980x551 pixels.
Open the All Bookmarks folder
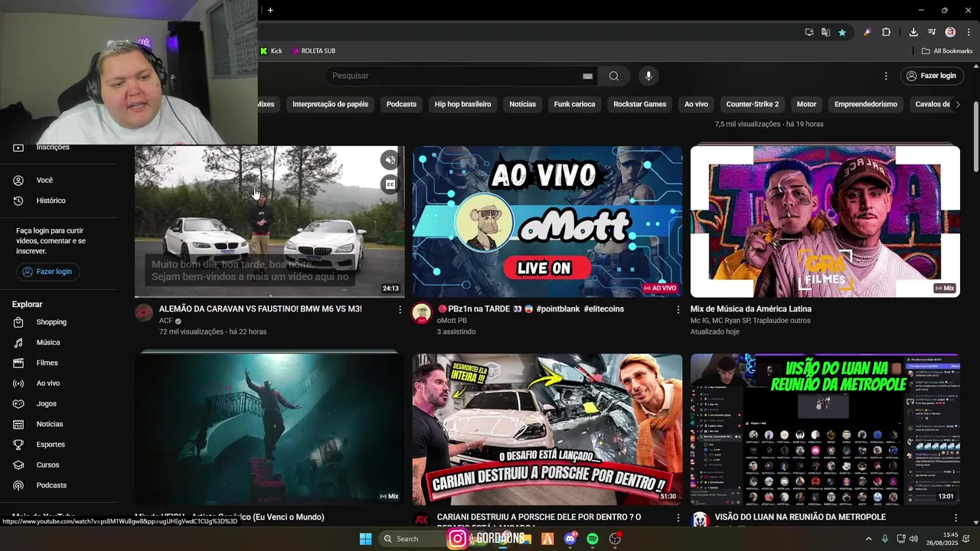946,51
